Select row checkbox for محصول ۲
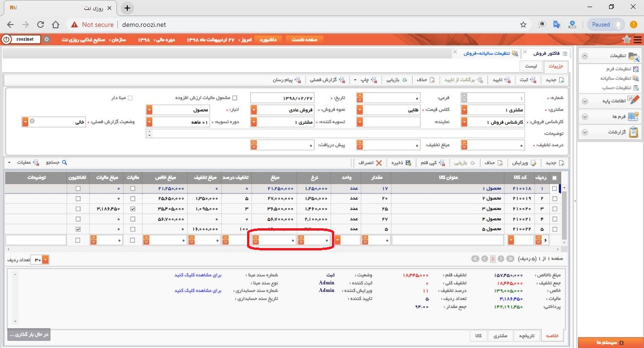 tap(554, 199)
